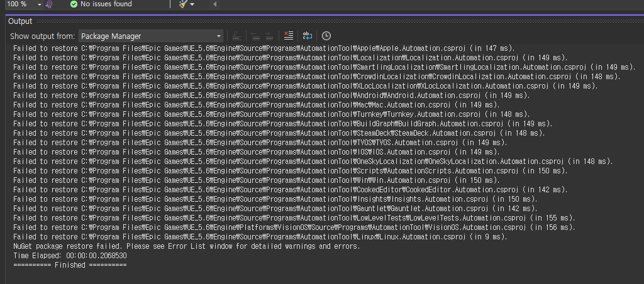
Task: Click the Android.Automation.csproj line
Action: pyautogui.click(x=272, y=96)
